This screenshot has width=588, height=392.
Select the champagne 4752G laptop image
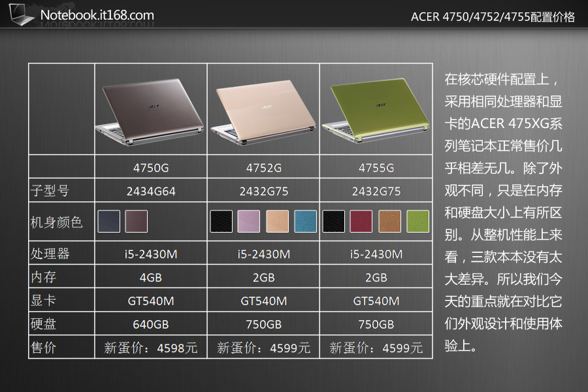point(263,109)
